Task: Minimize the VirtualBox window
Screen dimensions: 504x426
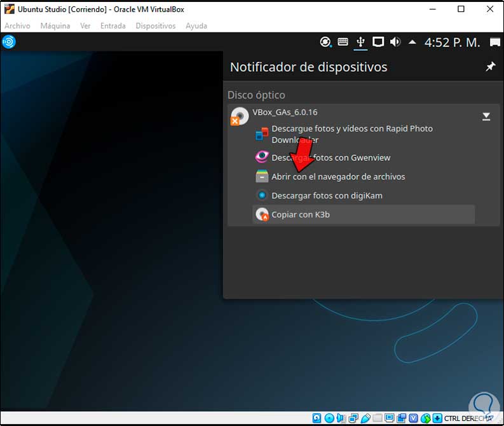Action: tap(433, 9)
